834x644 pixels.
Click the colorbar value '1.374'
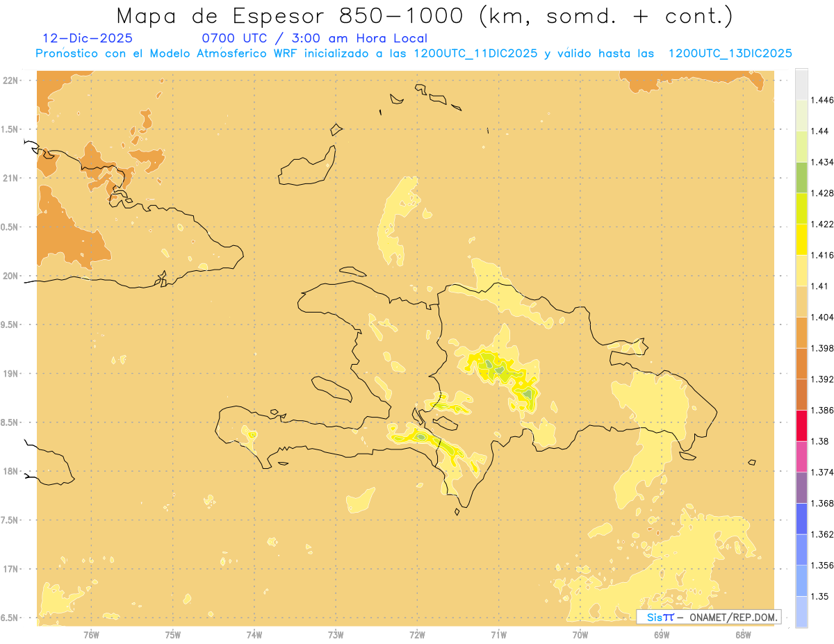point(822,472)
